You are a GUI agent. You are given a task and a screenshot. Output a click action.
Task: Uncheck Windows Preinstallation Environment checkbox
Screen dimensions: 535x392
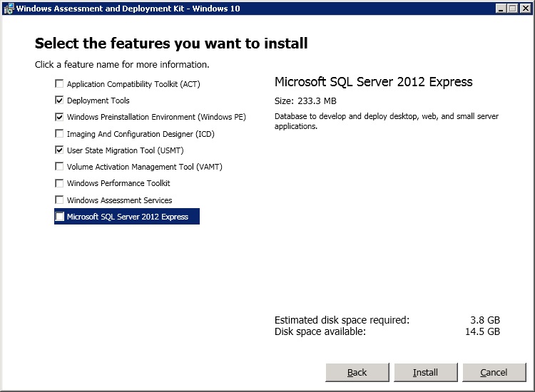(60, 117)
